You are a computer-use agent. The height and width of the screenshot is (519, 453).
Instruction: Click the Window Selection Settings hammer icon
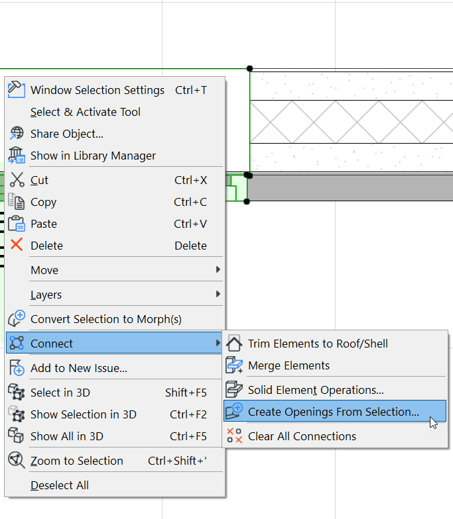point(16,90)
